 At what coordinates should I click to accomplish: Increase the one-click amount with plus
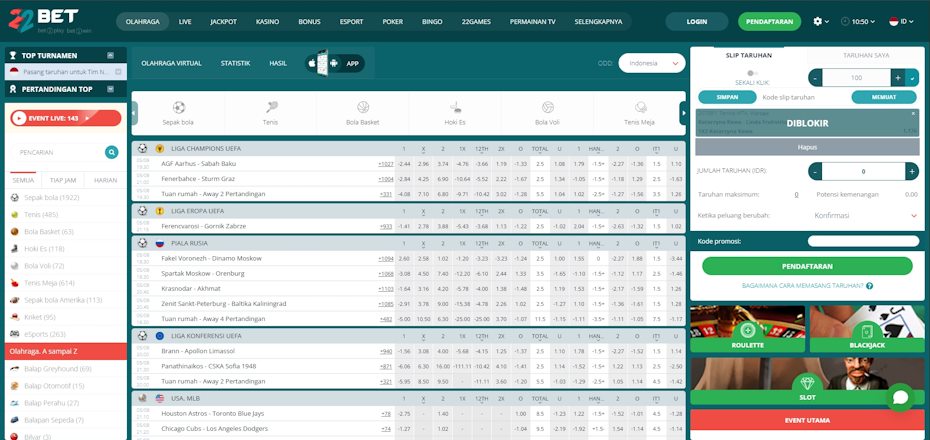tap(897, 78)
